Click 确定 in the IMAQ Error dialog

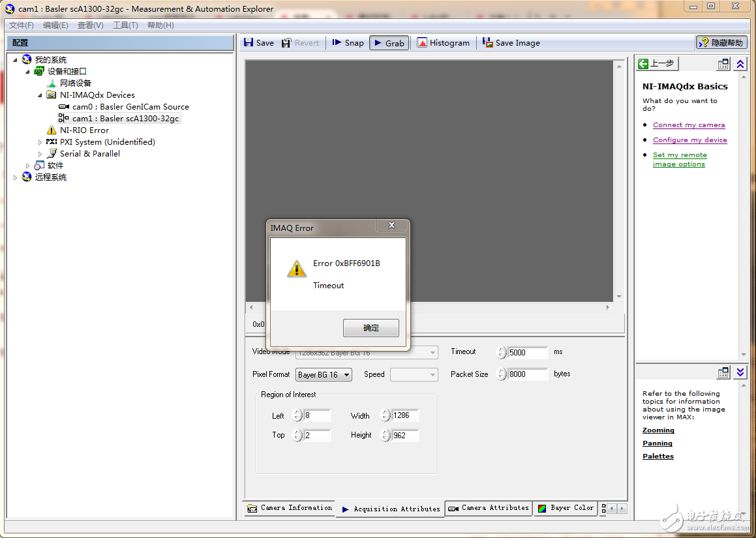coord(370,328)
